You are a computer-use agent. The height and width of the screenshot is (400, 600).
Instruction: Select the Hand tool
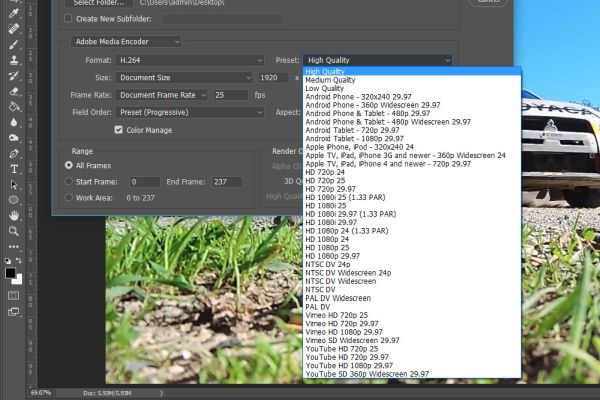tap(14, 216)
